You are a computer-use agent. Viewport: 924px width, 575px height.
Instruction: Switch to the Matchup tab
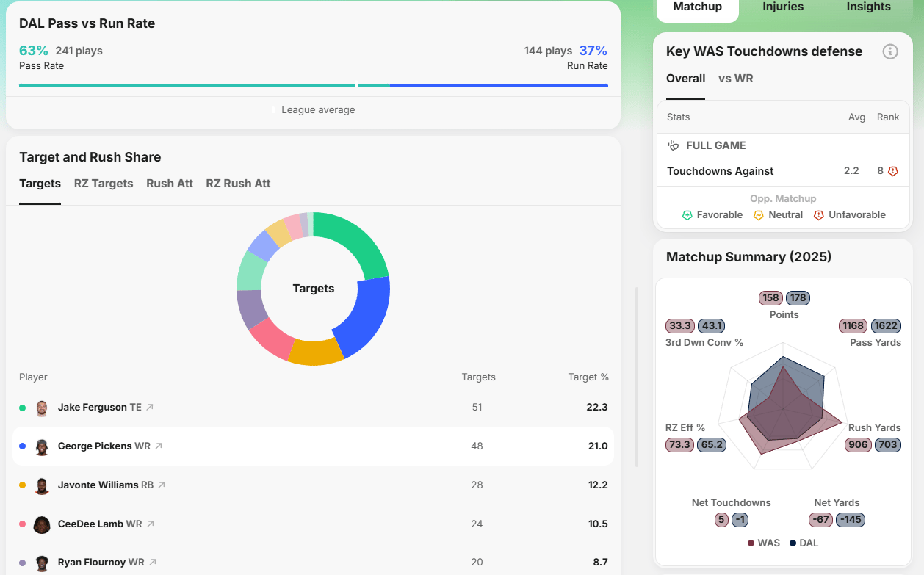(x=697, y=7)
